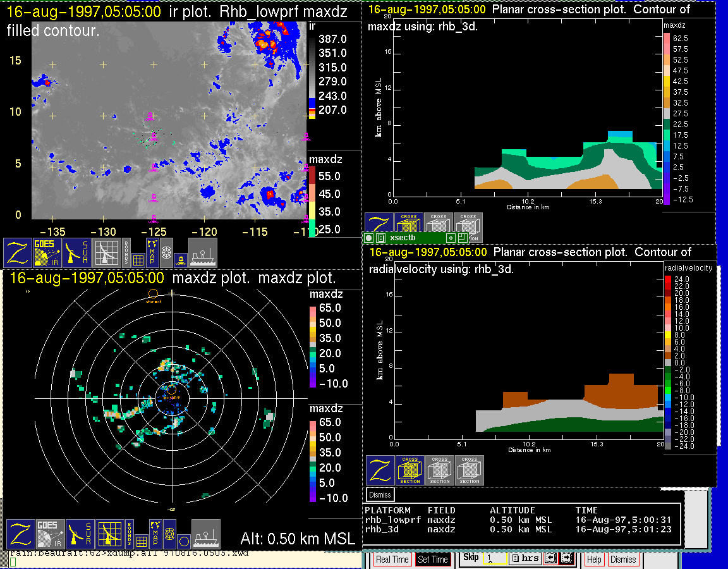This screenshot has height=569, width=728.
Task: Toggle Set Time mode
Action: (x=432, y=560)
